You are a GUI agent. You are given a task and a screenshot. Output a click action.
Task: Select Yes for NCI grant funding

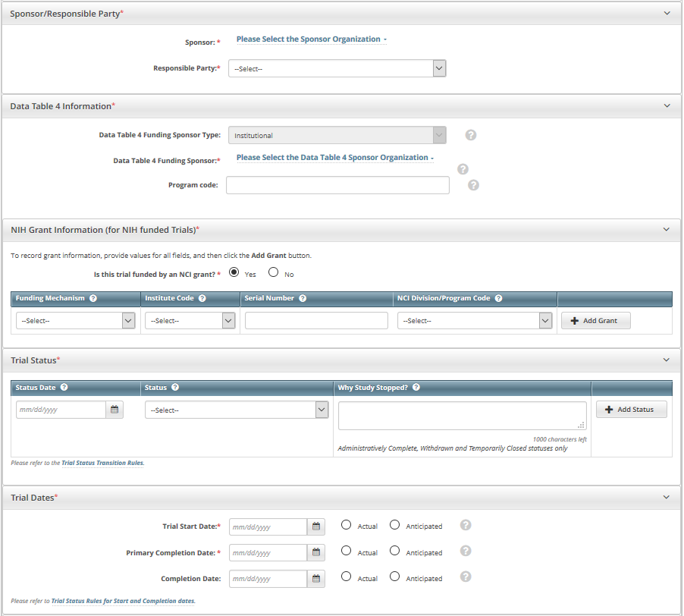pos(234,272)
